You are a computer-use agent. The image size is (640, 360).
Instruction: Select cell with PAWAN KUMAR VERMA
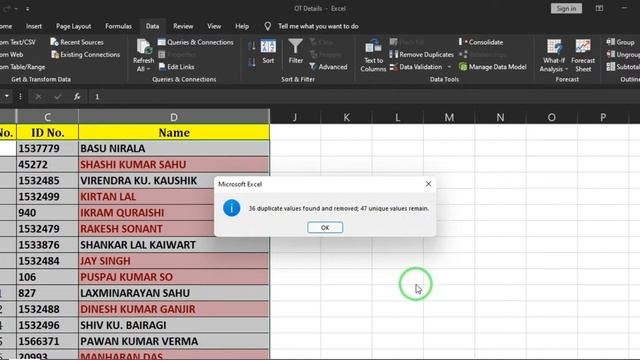(x=174, y=341)
